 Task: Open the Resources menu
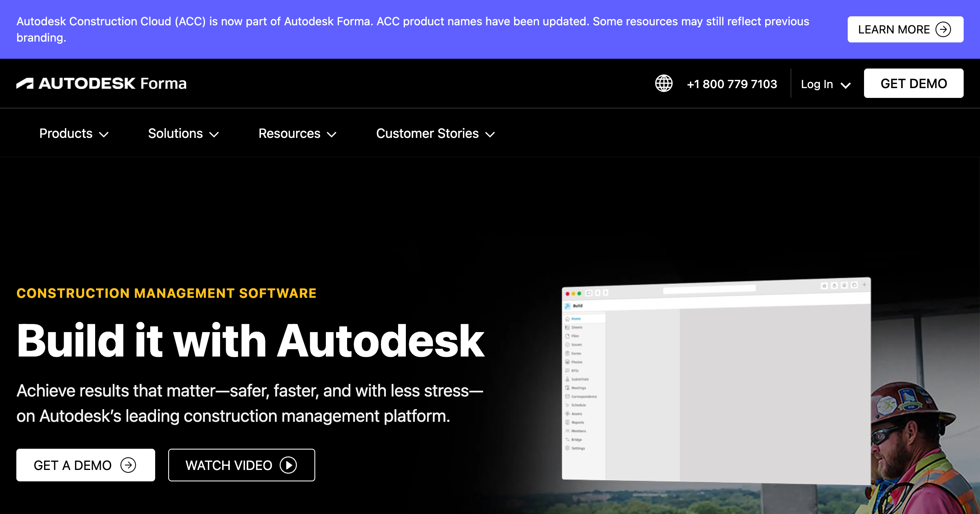[x=297, y=133]
